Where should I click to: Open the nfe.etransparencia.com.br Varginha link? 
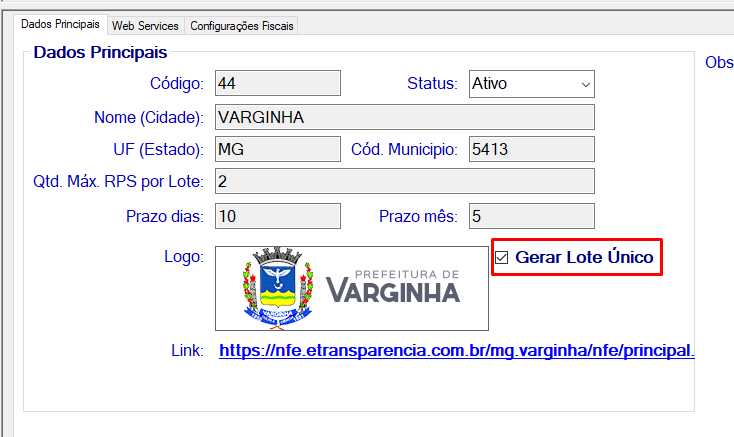[457, 350]
